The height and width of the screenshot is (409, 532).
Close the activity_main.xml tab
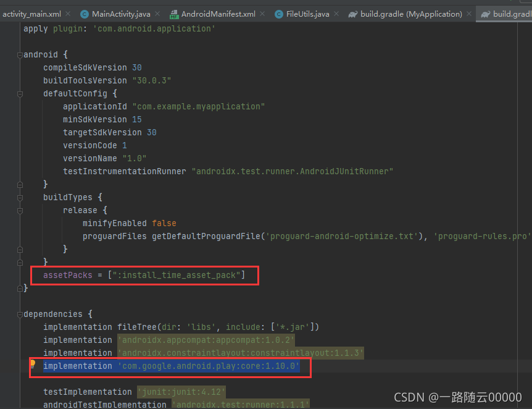pos(68,14)
